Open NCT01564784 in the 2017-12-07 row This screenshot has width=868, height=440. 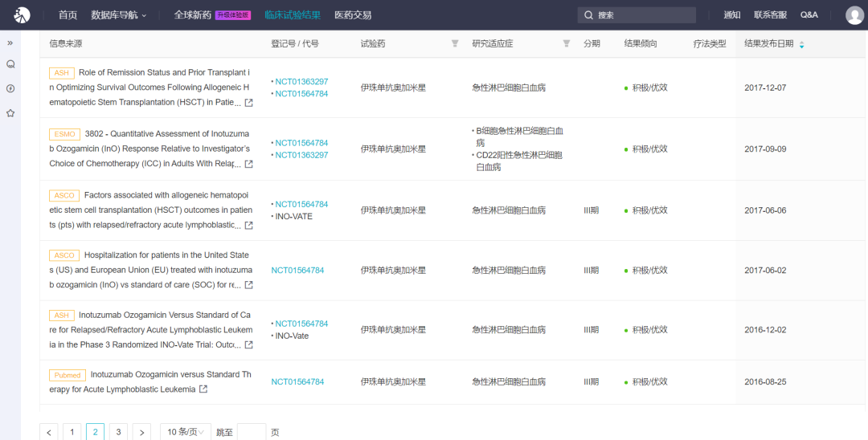click(x=301, y=93)
